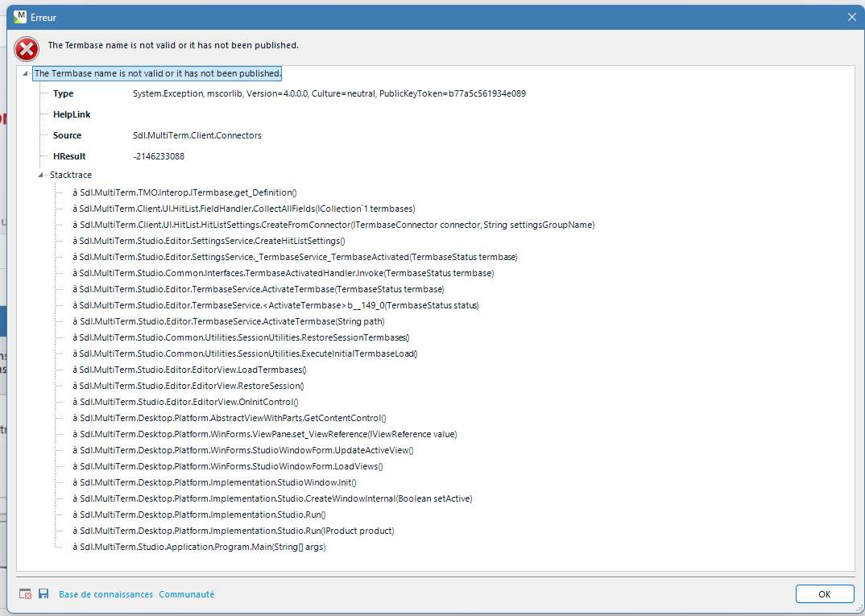Open the "Communauté" link
Image resolution: width=865 pixels, height=616 pixels.
tap(187, 593)
